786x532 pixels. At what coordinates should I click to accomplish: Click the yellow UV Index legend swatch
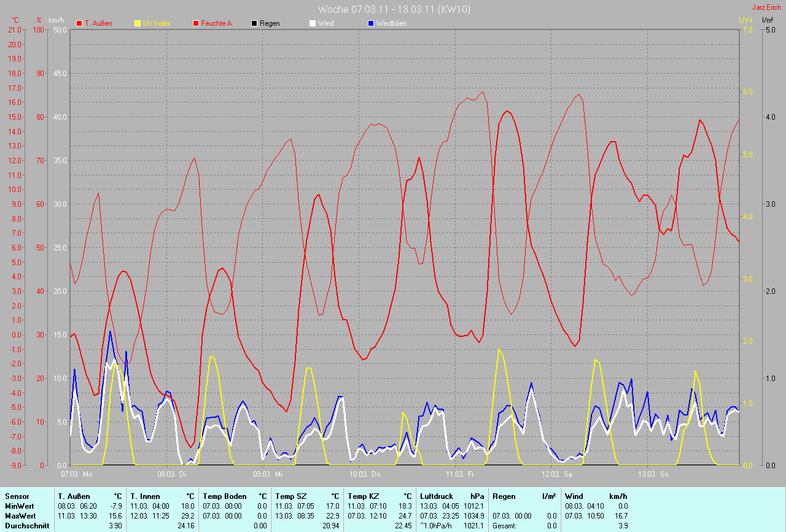click(x=138, y=23)
